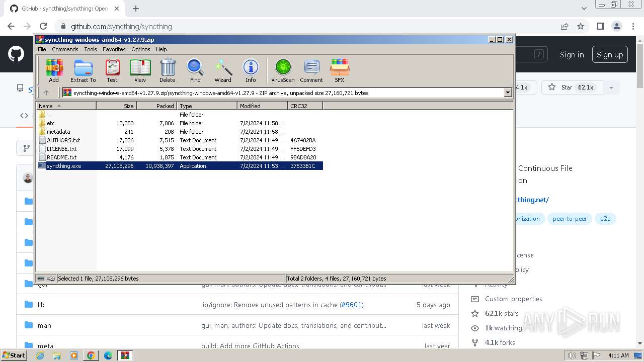The image size is (644, 362).
Task: Select the etc folder row
Action: (x=180, y=123)
